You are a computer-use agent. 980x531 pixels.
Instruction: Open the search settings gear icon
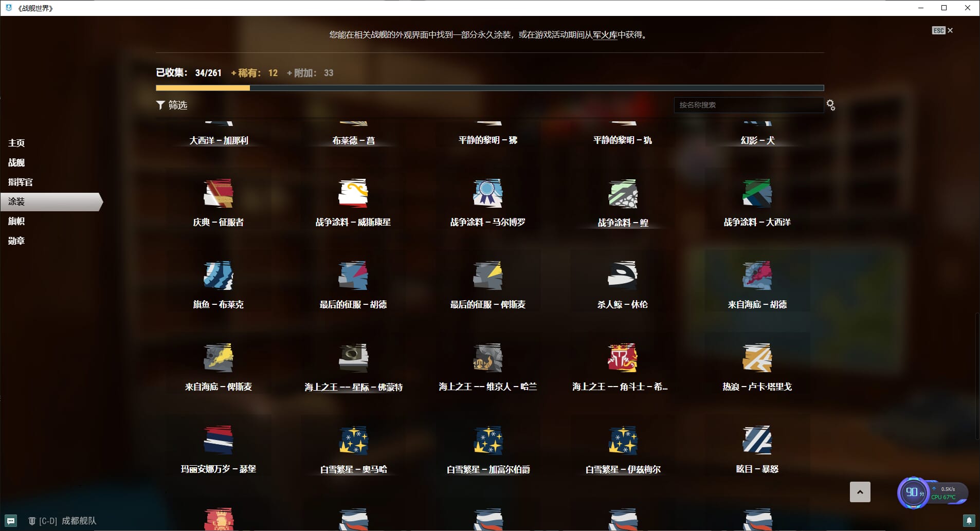click(x=830, y=105)
